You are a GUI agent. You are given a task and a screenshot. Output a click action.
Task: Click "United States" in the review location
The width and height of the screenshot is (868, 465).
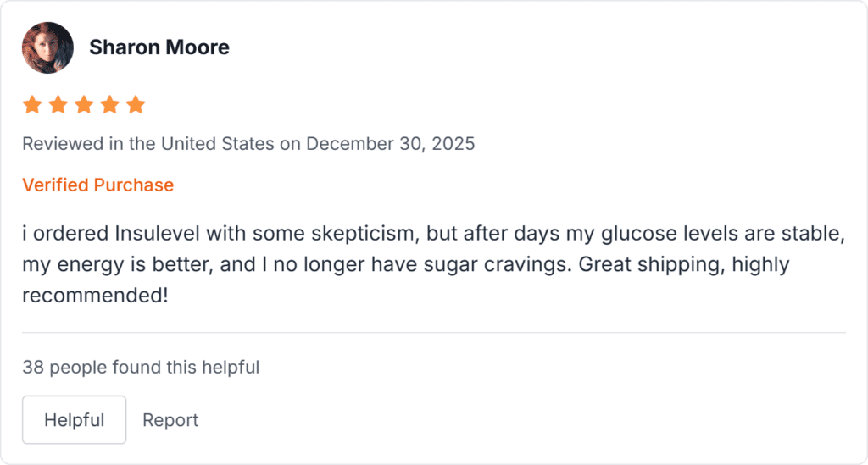click(218, 143)
